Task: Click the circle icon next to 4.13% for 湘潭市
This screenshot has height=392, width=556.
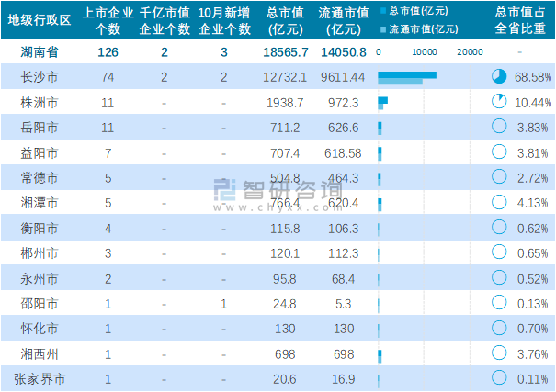Action: (500, 202)
